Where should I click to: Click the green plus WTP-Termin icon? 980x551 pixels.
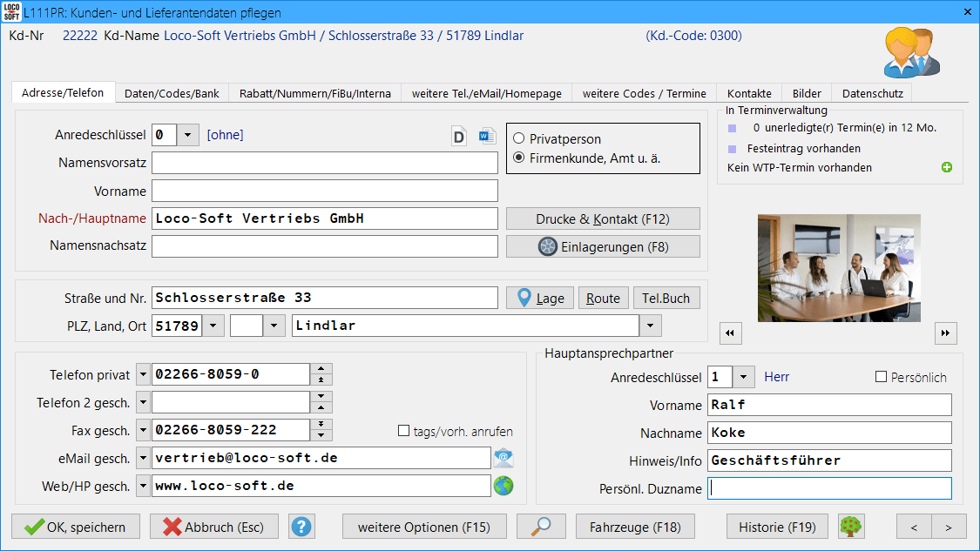[947, 167]
